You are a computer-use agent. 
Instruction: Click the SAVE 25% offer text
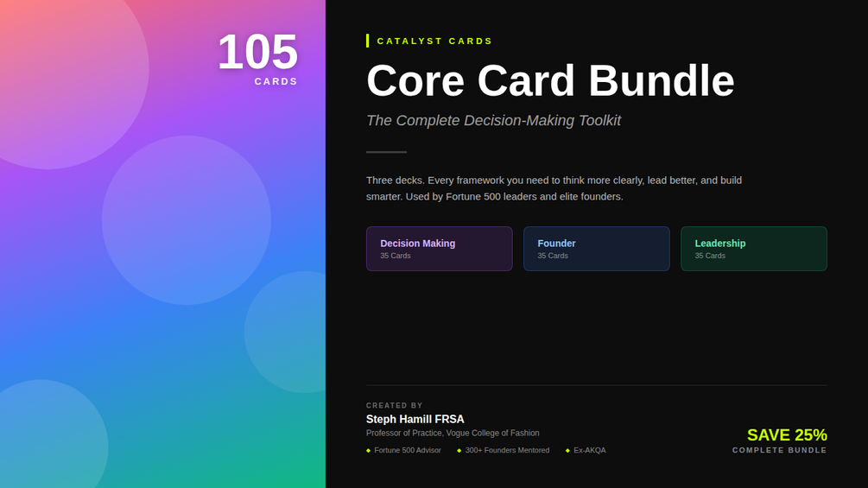[787, 435]
